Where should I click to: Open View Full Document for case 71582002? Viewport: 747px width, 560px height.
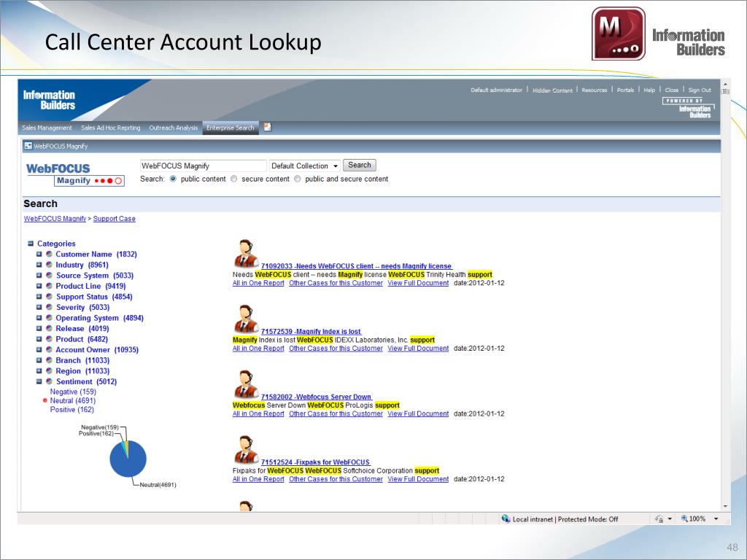(418, 414)
